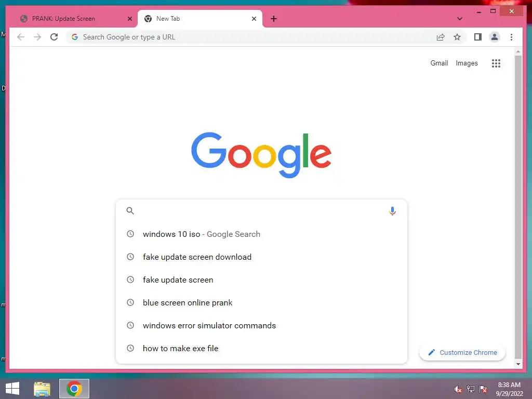The width and height of the screenshot is (532, 399).
Task: Open a new tab with plus button
Action: 274,19
